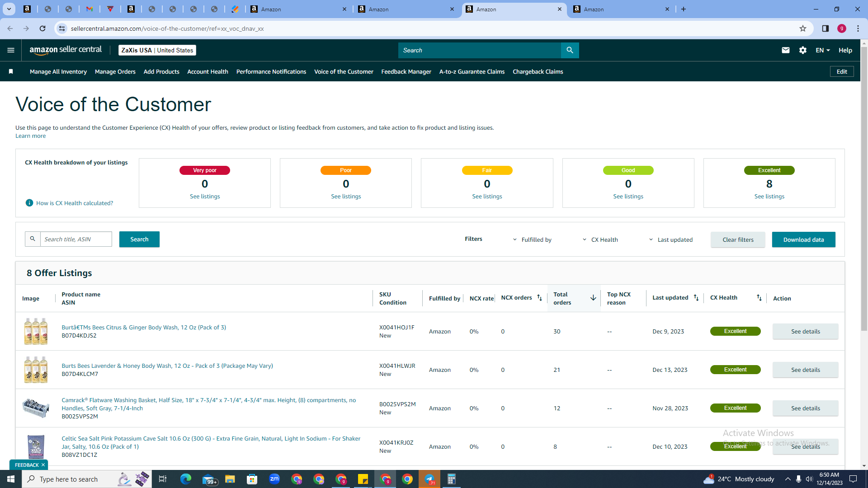This screenshot has height=488, width=868.
Task: Expand the CX Health filter dropdown
Action: (x=600, y=239)
